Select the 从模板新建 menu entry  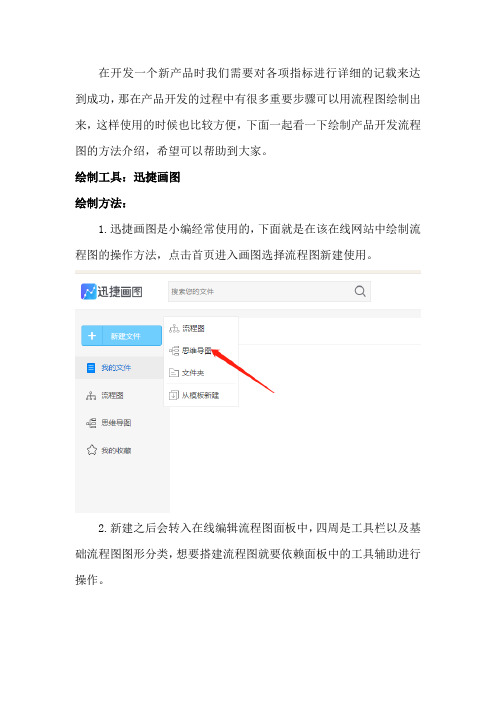(200, 395)
